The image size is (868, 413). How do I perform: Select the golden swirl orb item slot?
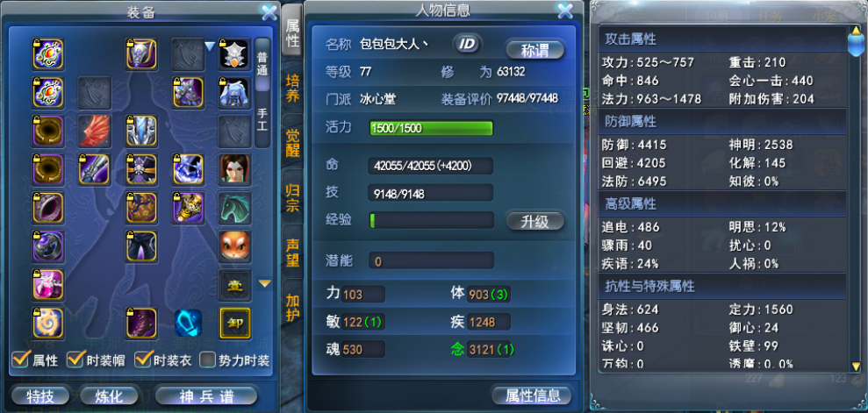[48, 324]
